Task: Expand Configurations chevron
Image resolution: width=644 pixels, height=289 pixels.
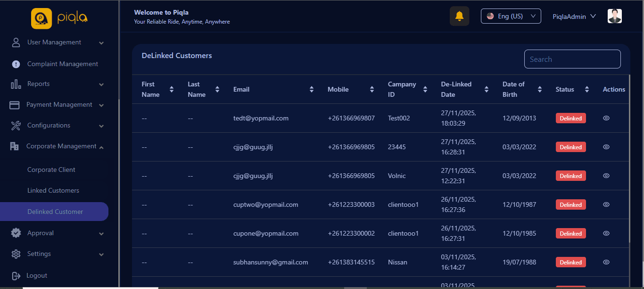Action: tap(101, 126)
